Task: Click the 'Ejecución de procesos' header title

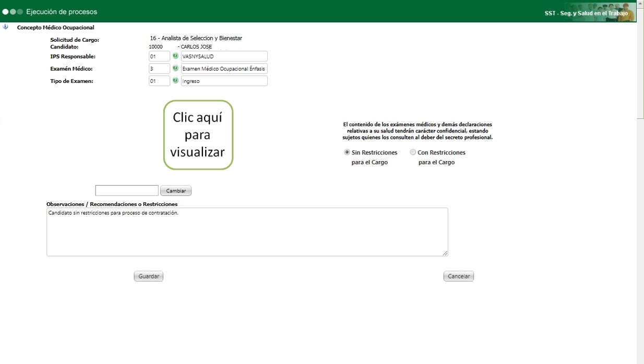Action: (62, 11)
